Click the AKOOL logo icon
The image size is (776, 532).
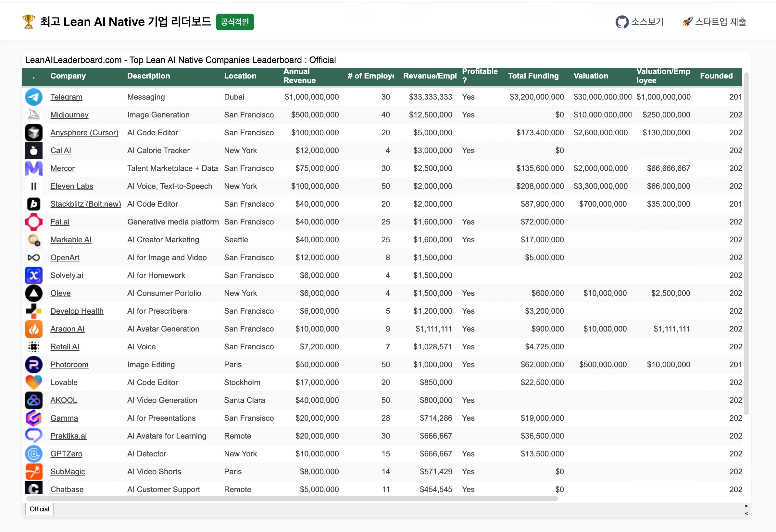34,400
